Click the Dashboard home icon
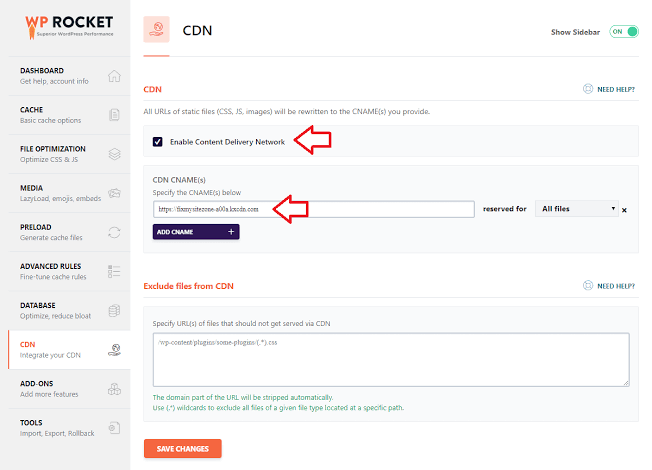The image size is (652, 470). pyautogui.click(x=114, y=76)
